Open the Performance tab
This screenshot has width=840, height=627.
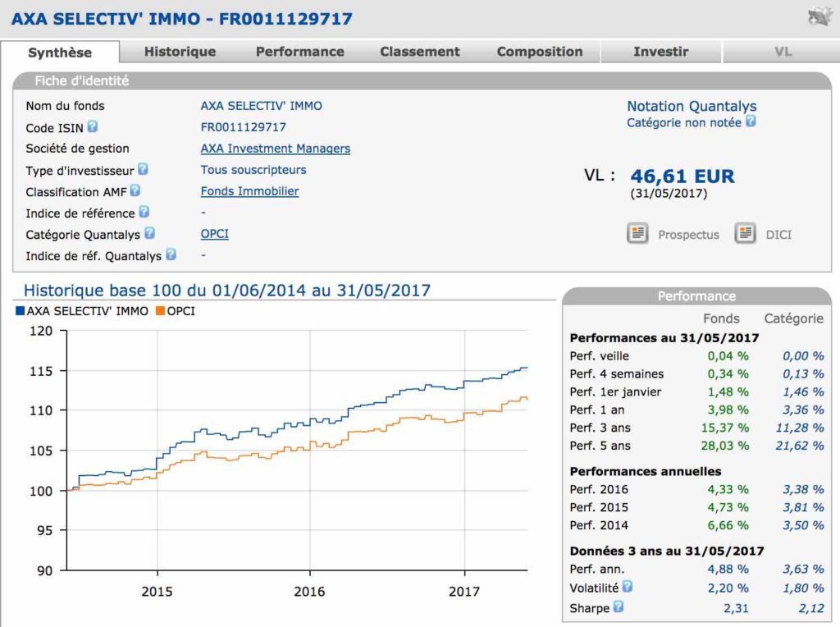coord(300,52)
